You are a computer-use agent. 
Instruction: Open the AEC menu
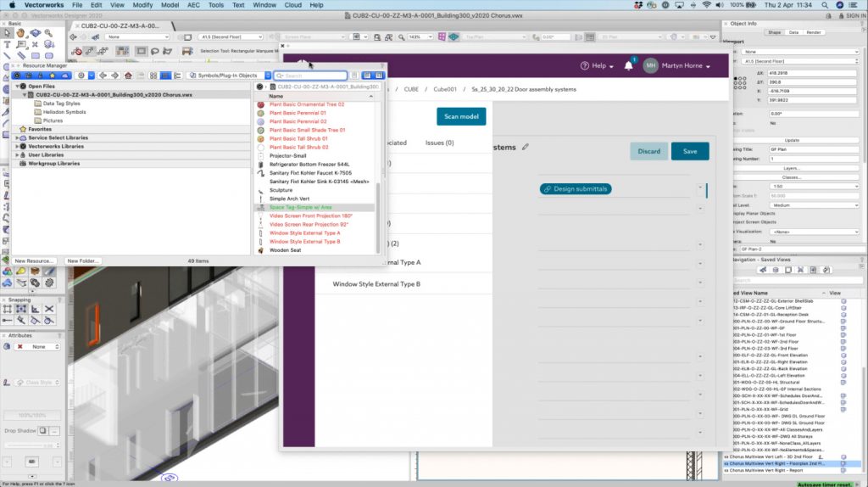click(193, 5)
